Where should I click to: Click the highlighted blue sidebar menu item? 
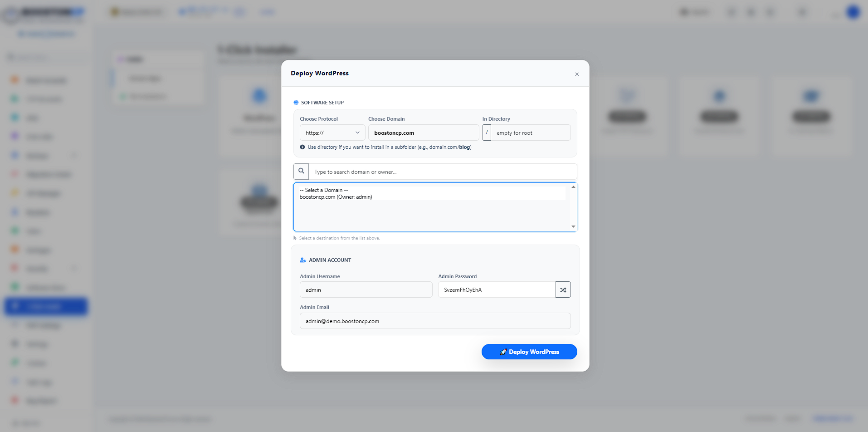pyautogui.click(x=46, y=306)
